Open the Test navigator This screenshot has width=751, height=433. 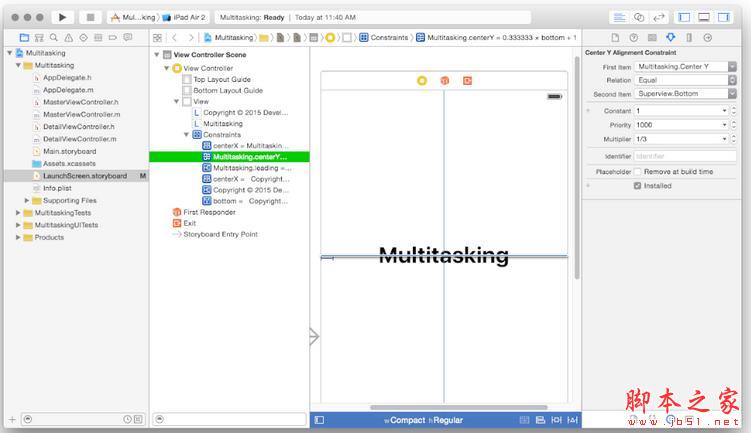click(x=83, y=37)
